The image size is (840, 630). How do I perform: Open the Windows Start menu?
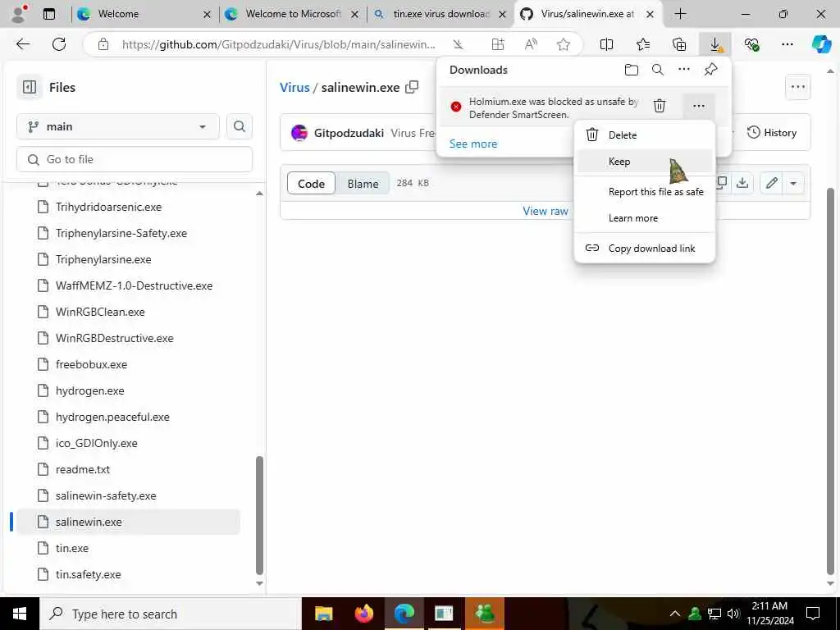(20, 614)
